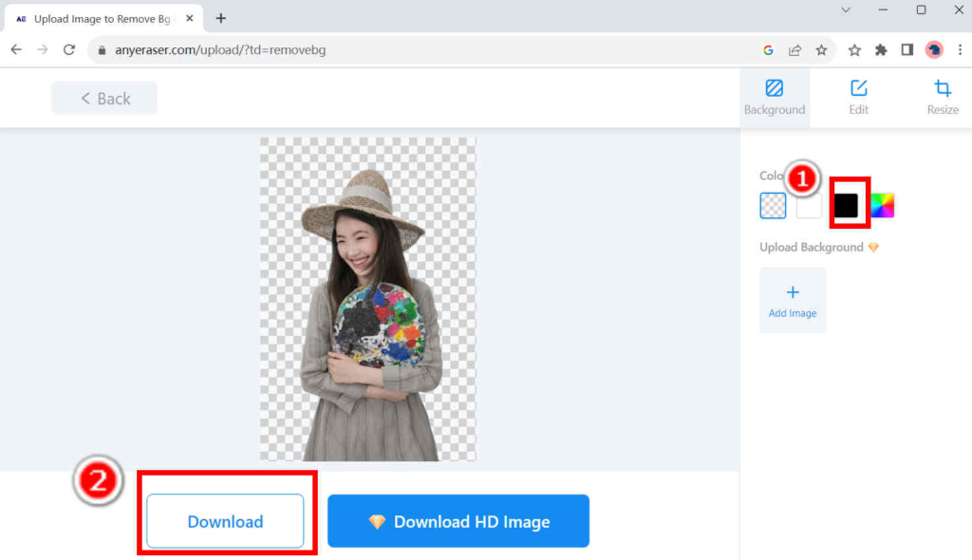Open the tab search chevron
The image size is (972, 560).
click(x=845, y=10)
